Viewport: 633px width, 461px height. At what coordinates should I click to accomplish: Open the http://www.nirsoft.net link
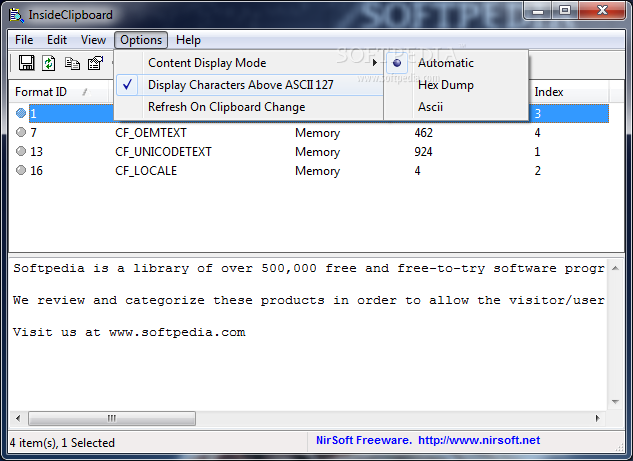pos(479,440)
